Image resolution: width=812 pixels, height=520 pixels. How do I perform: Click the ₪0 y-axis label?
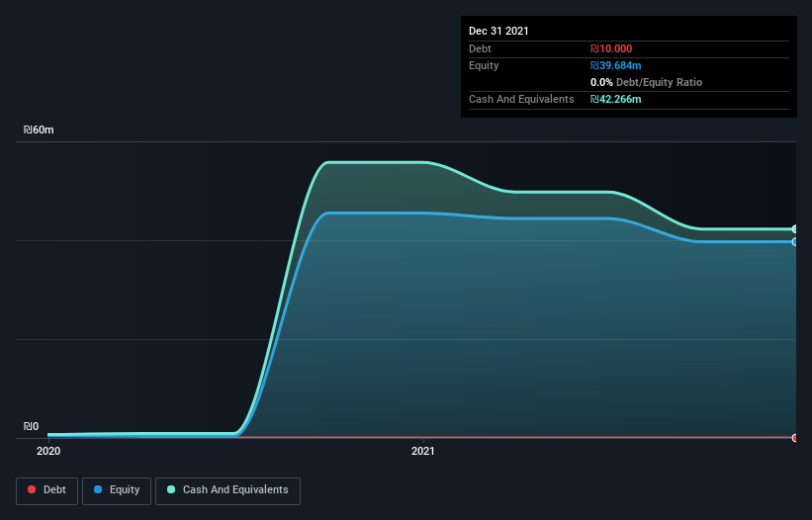[31, 426]
